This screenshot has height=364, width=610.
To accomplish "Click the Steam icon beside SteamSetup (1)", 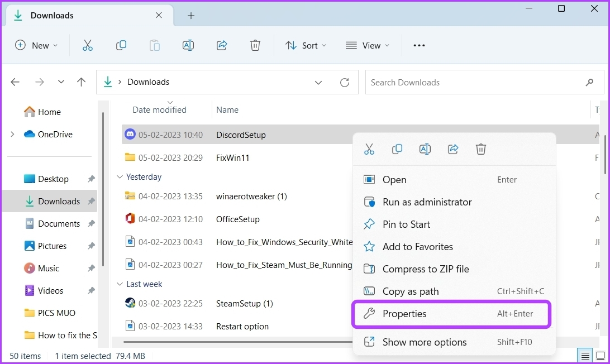I will 130,303.
